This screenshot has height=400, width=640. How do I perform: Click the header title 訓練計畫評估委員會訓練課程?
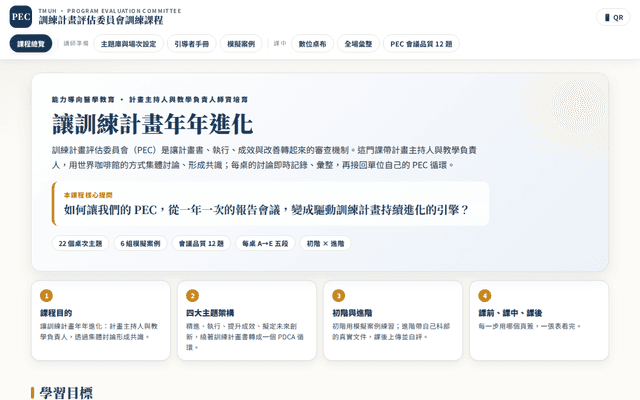pos(101,20)
